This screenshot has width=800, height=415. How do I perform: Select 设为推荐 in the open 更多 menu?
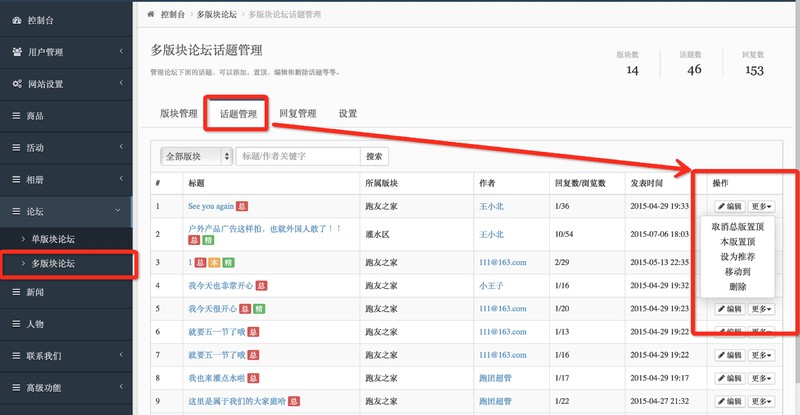pyautogui.click(x=738, y=256)
